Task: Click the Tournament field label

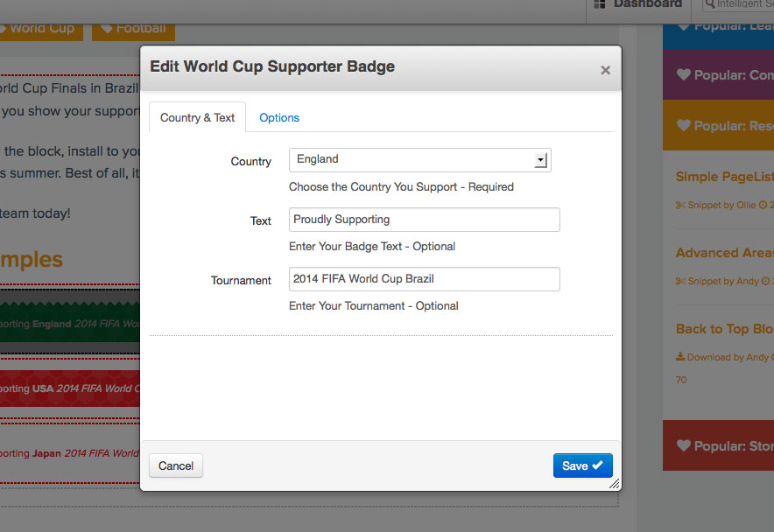Action: (241, 280)
